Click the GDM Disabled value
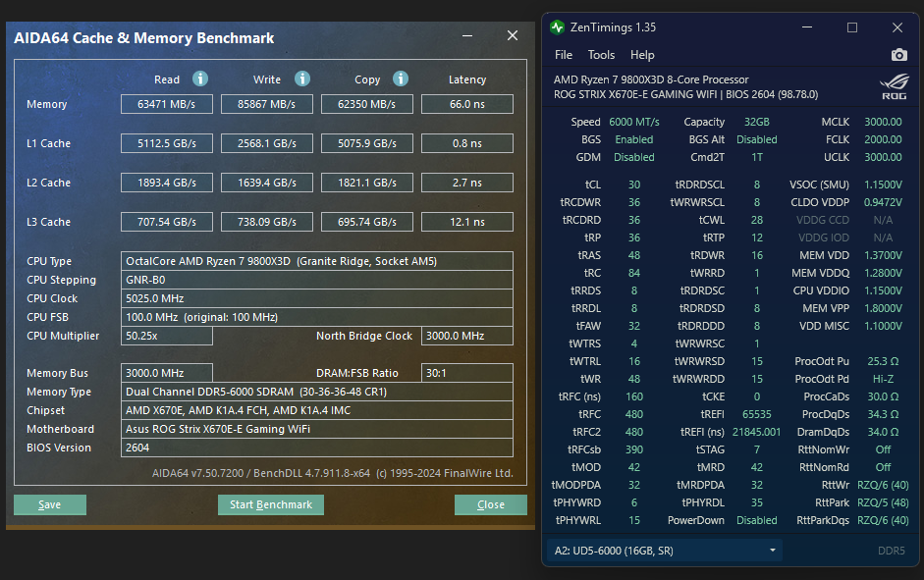Image resolution: width=924 pixels, height=580 pixels. (634, 157)
